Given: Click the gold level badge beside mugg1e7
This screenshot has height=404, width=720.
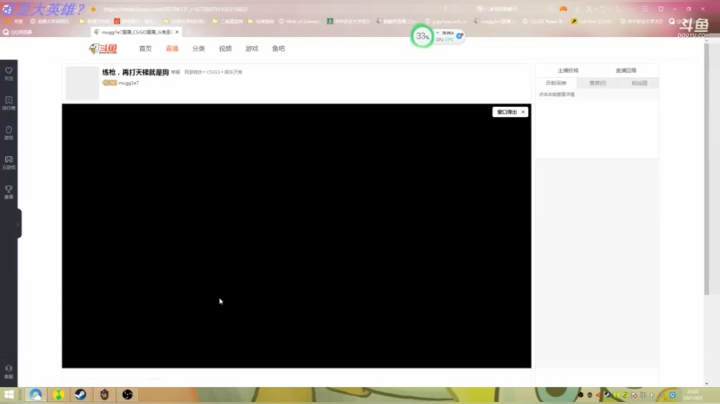Looking at the screenshot, I should click(x=110, y=83).
